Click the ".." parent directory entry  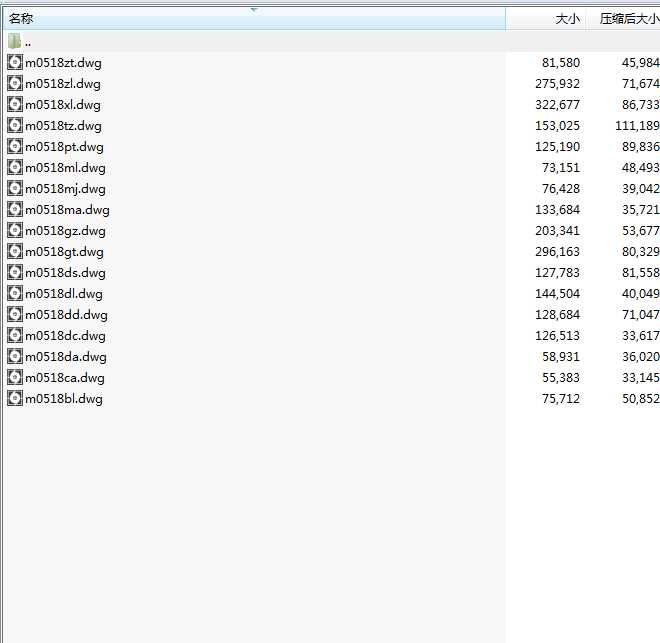pyautogui.click(x=28, y=44)
